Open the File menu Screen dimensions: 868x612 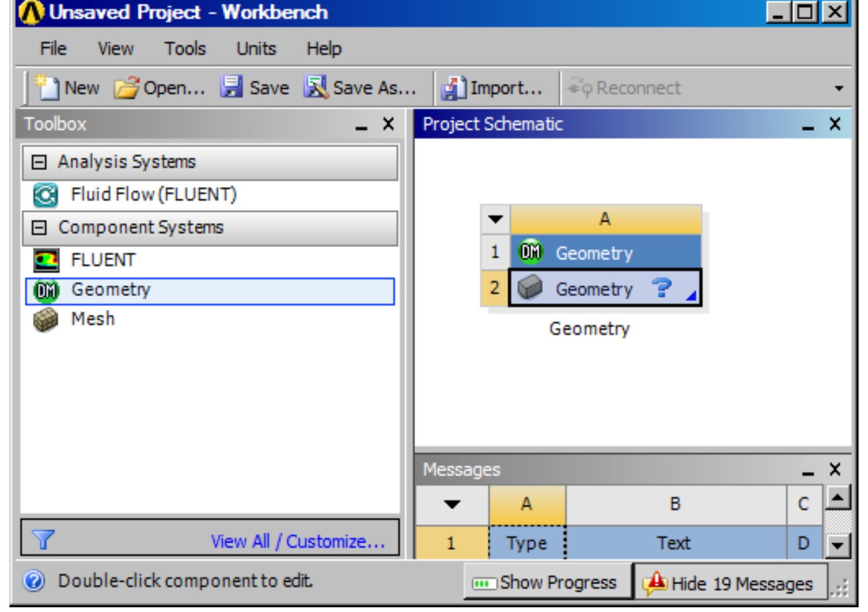[x=53, y=49]
